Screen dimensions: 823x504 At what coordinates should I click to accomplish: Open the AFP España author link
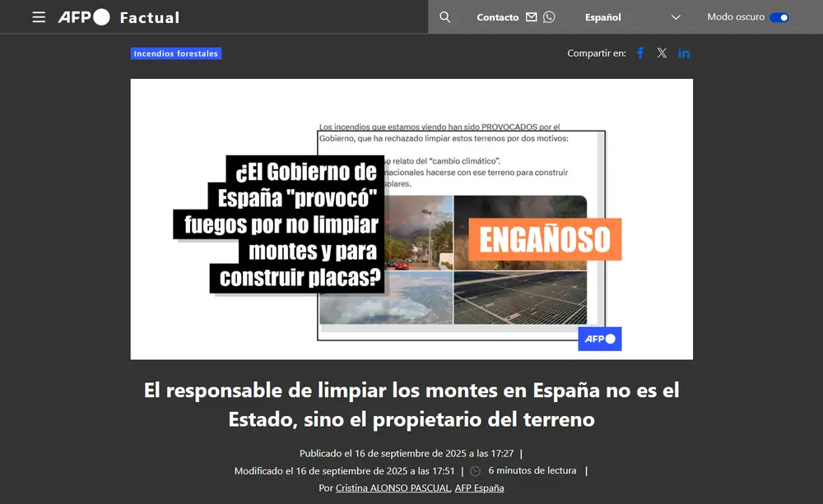[479, 488]
